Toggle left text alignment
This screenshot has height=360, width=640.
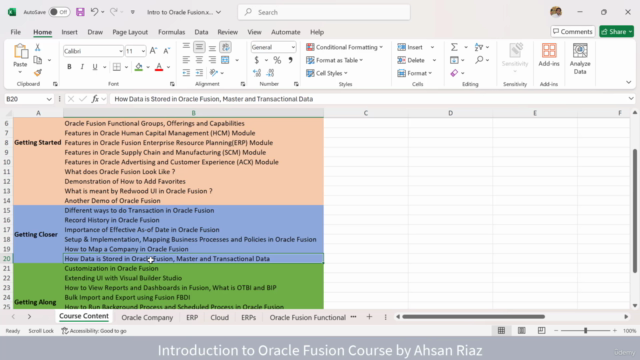[186, 60]
